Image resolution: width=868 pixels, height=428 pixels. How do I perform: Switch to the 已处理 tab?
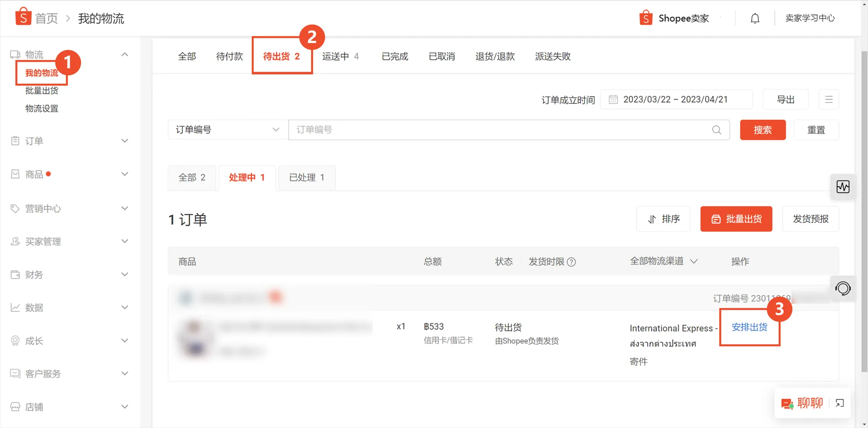(x=306, y=177)
